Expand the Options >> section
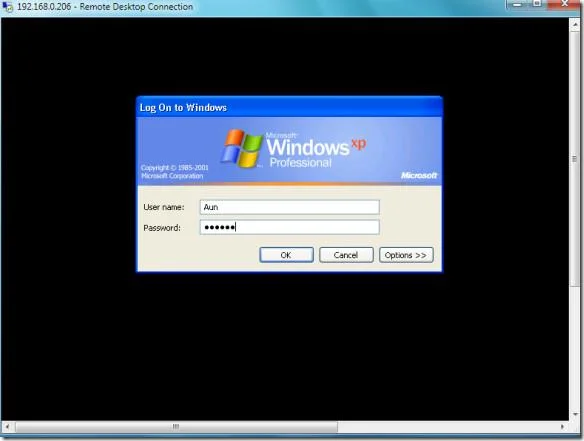 [406, 255]
